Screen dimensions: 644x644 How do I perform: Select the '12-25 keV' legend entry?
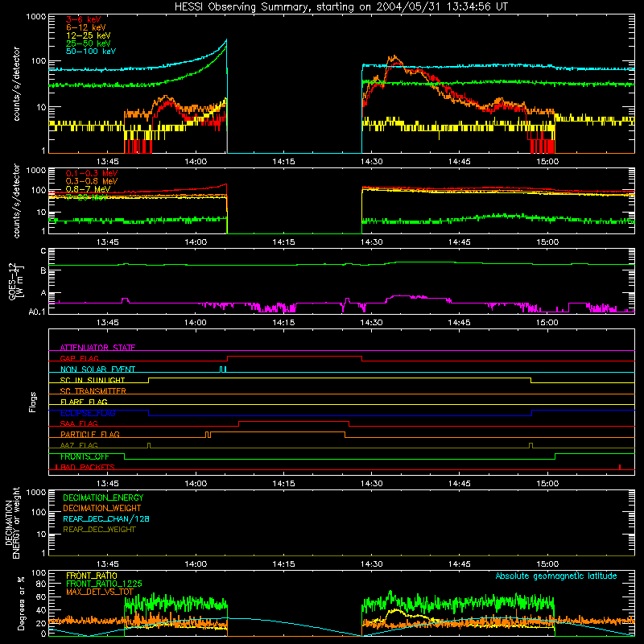[x=88, y=35]
